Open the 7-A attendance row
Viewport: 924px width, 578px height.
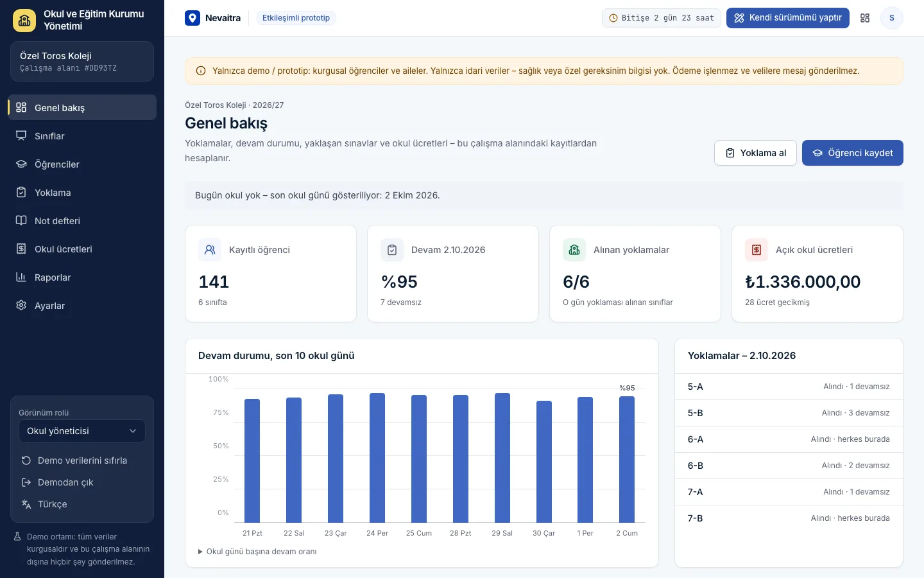(789, 492)
